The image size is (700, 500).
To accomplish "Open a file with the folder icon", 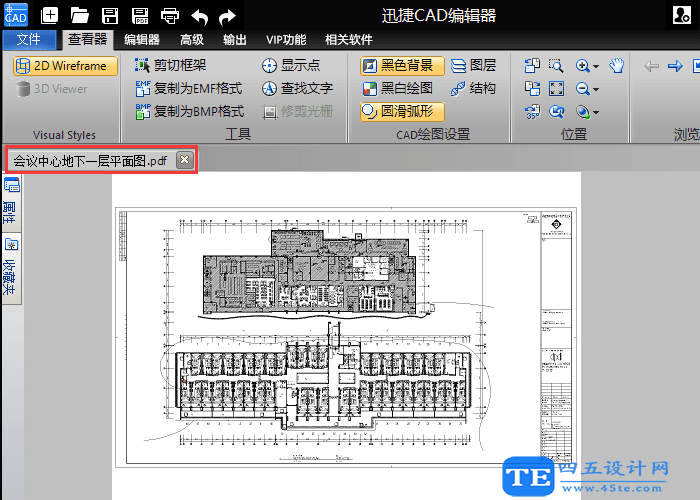I will pyautogui.click(x=79, y=16).
